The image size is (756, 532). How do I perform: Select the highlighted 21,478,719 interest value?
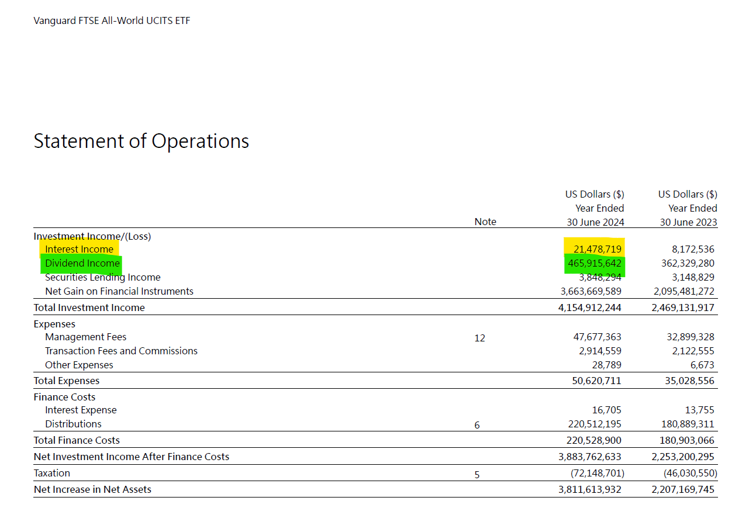click(x=594, y=249)
